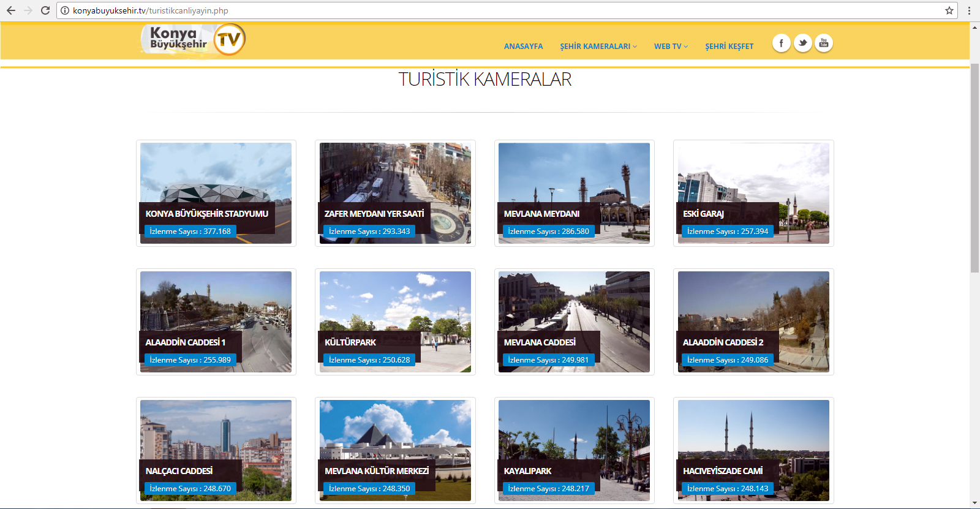Go back with browser back arrow
980x509 pixels.
pos(10,10)
